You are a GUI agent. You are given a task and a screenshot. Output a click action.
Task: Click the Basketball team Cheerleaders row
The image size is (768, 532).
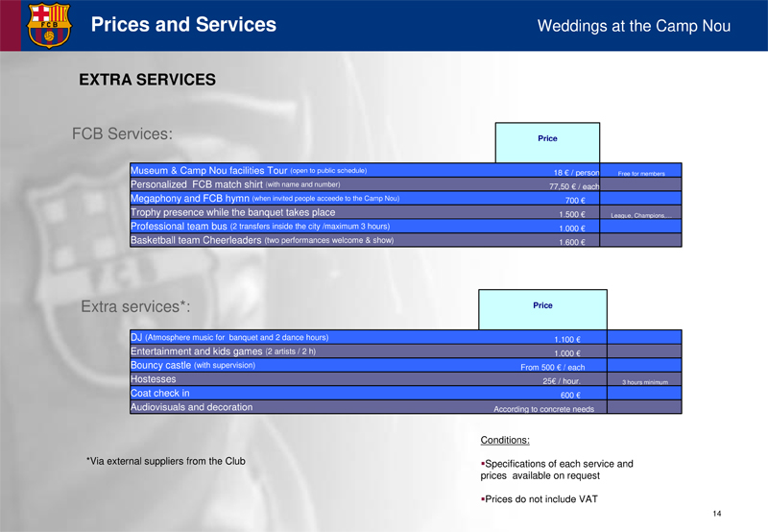tap(261, 240)
